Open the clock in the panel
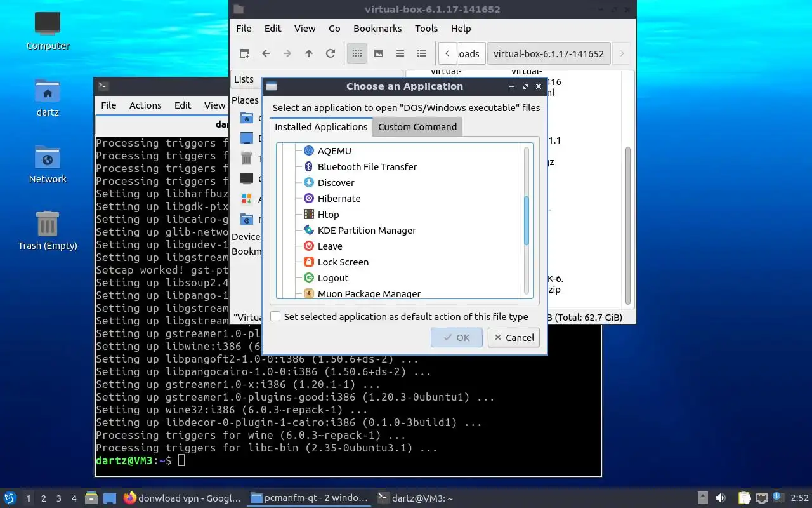Viewport: 812px width, 508px height. (x=800, y=498)
